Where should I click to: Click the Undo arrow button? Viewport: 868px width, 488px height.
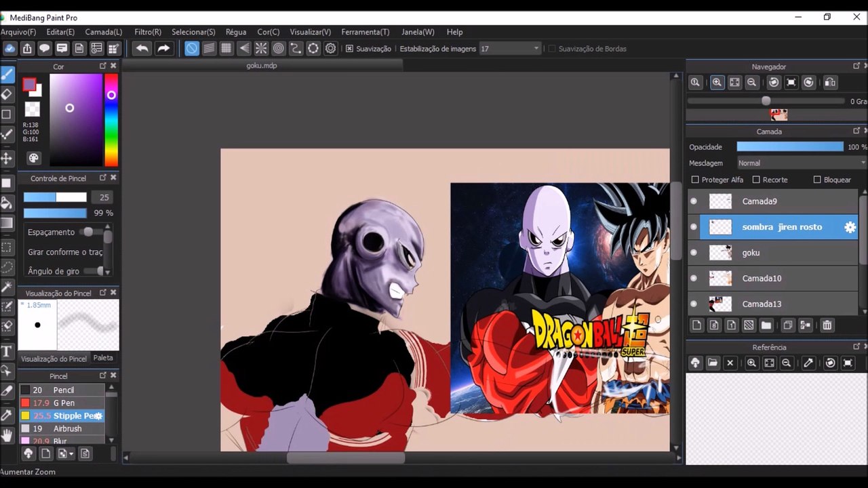click(142, 48)
